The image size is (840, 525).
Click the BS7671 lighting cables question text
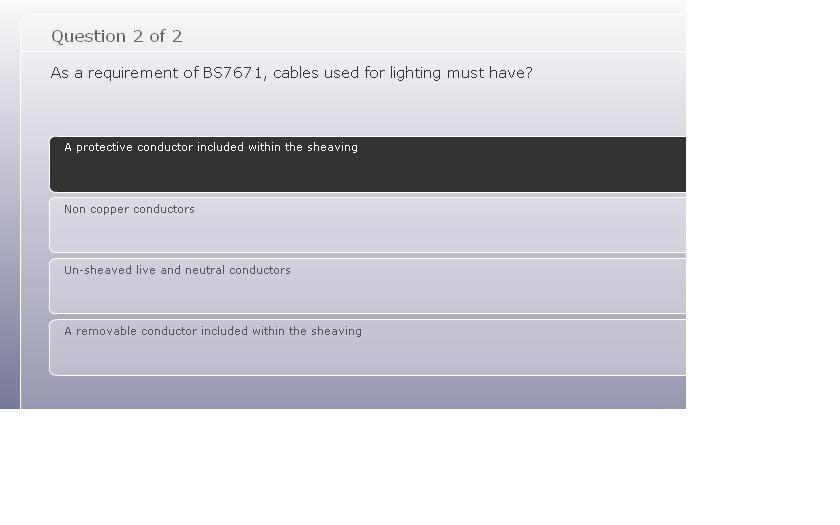[x=291, y=73]
